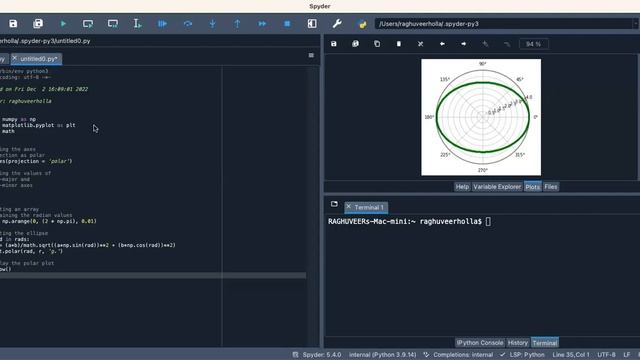Click the highlighted current line in editor
This screenshot has height=360, width=640.
click(x=153, y=276)
